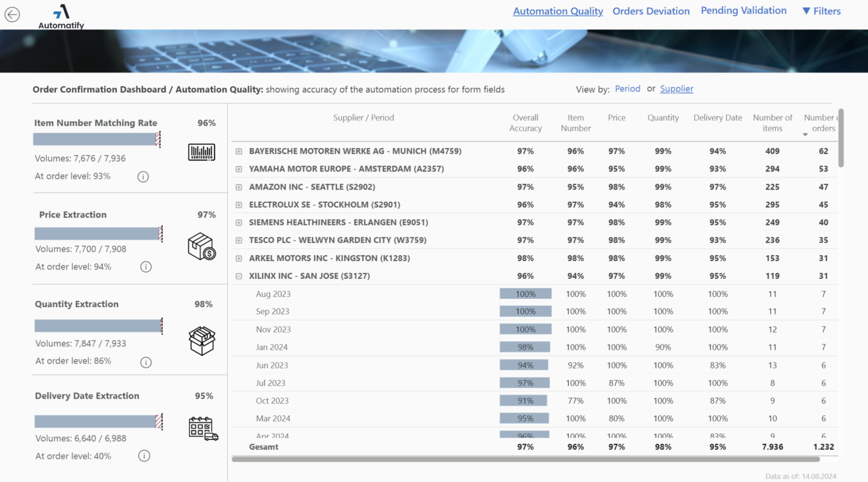Sort by Item Number column header

click(x=576, y=123)
